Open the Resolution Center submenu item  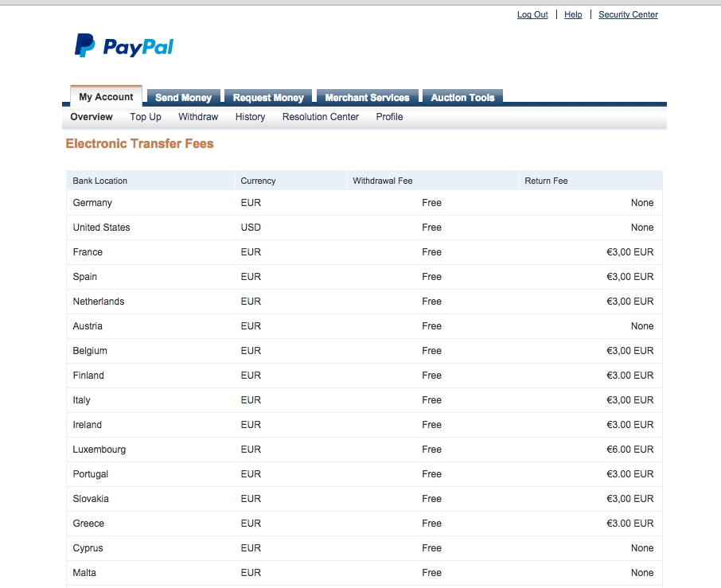coord(321,117)
